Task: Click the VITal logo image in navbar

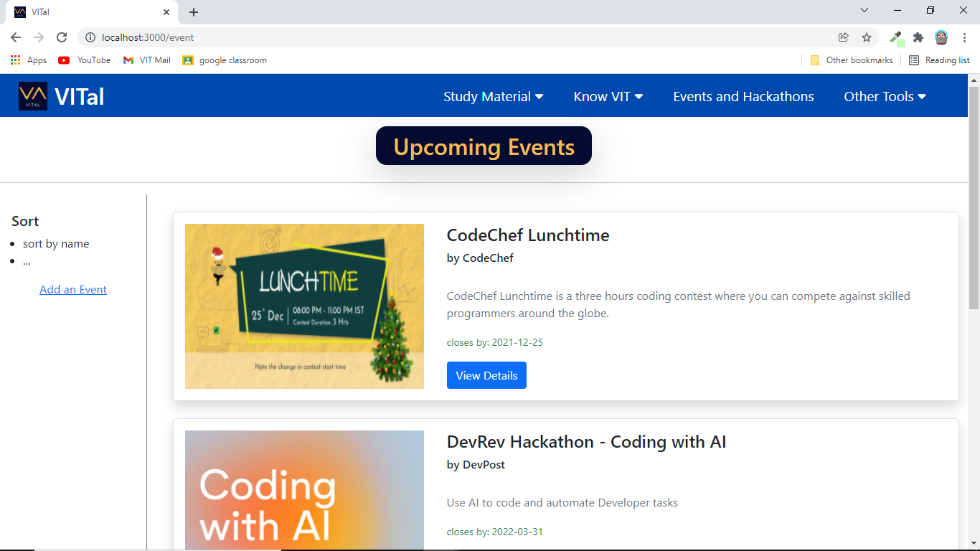Action: (33, 96)
